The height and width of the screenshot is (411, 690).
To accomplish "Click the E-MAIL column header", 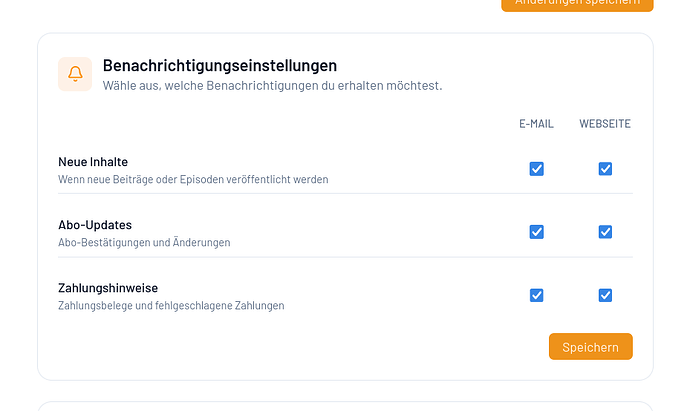I will 536,124.
